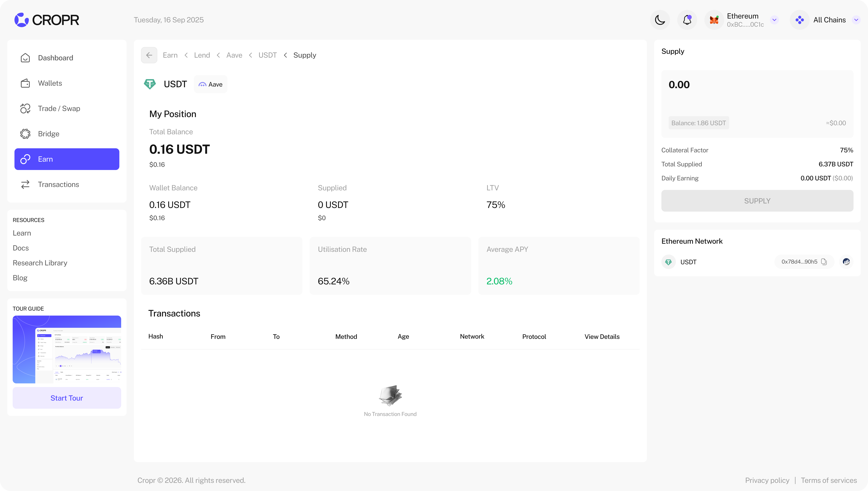Click the Dashboard home icon

click(25, 58)
